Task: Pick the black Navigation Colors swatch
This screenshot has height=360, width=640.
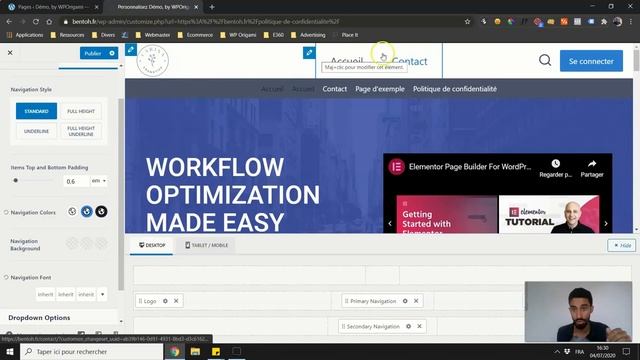Action: pos(101,211)
